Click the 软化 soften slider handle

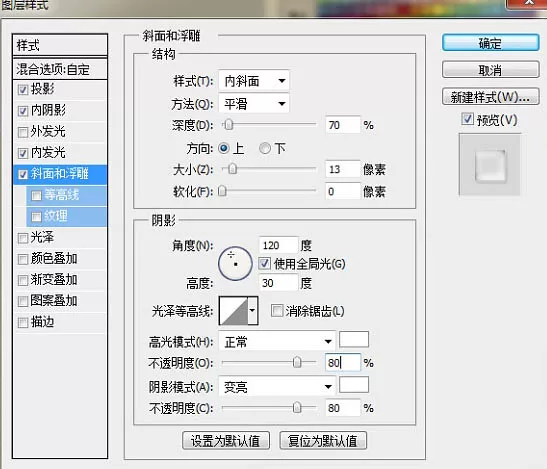[222, 191]
